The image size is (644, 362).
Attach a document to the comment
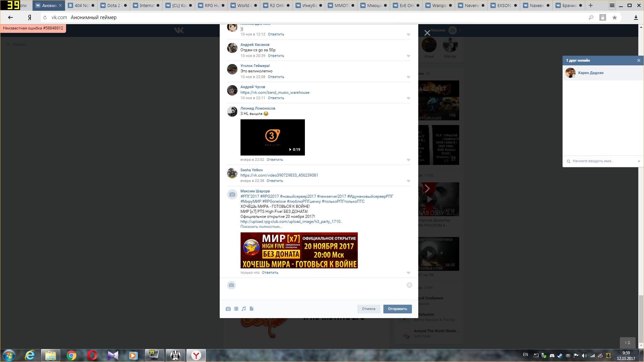tap(252, 309)
